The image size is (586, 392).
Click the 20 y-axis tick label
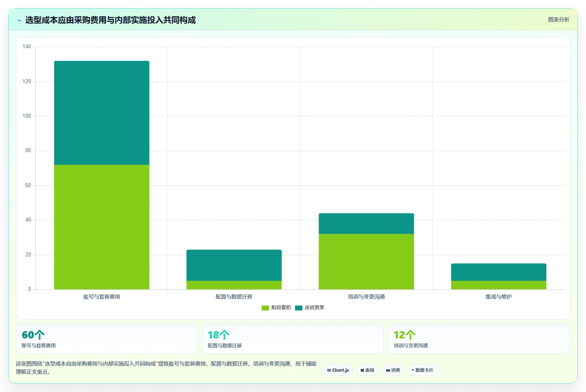(x=28, y=255)
